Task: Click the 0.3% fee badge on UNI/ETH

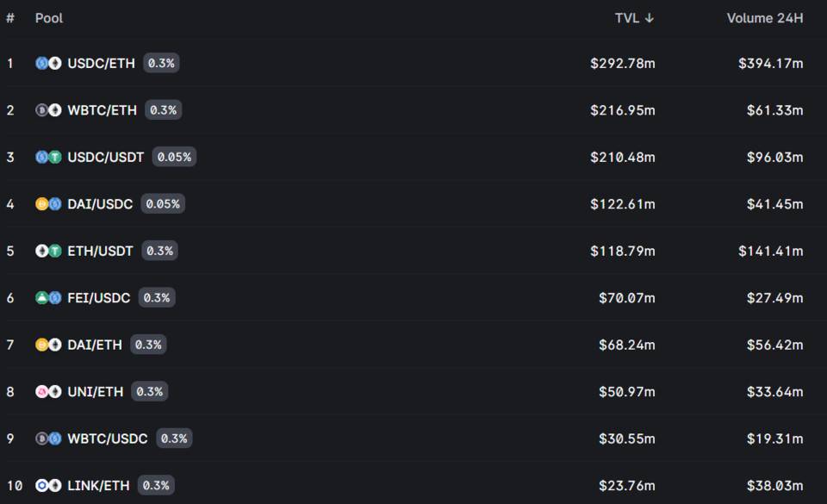Action: (149, 392)
